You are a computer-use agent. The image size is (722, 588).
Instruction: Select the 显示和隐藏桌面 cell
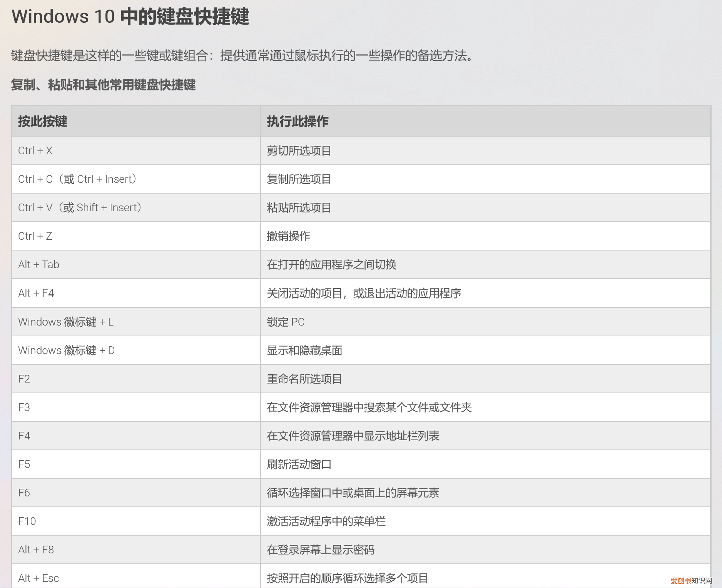305,350
